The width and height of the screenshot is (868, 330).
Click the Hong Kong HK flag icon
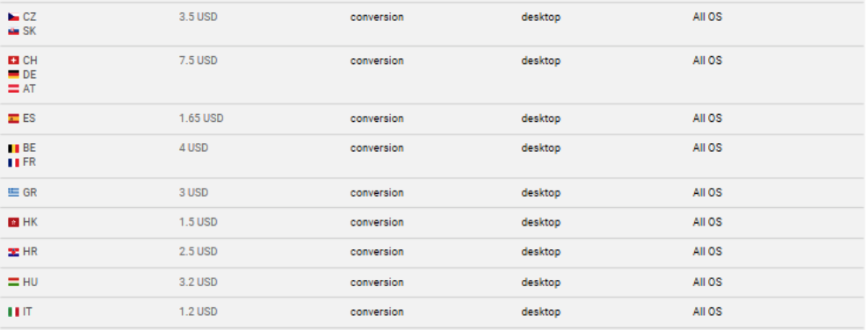point(13,222)
